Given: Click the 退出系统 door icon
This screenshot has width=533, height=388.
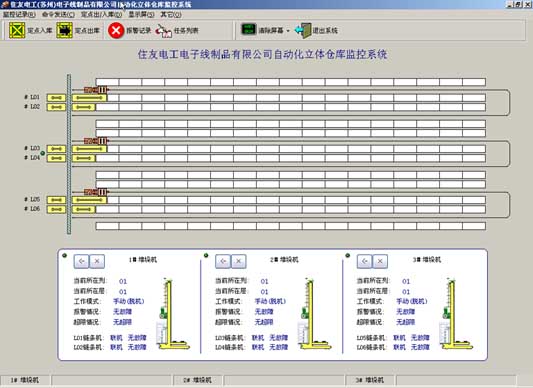Looking at the screenshot, I should click(x=303, y=30).
